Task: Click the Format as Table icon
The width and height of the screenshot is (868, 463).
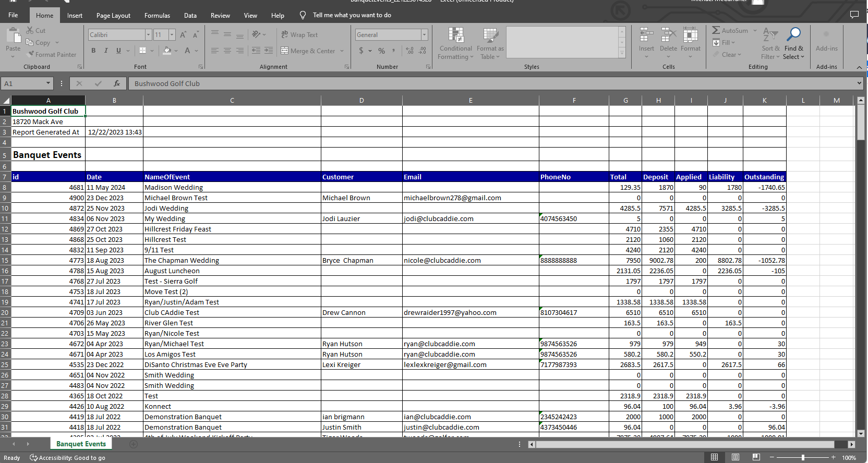Action: tap(490, 35)
